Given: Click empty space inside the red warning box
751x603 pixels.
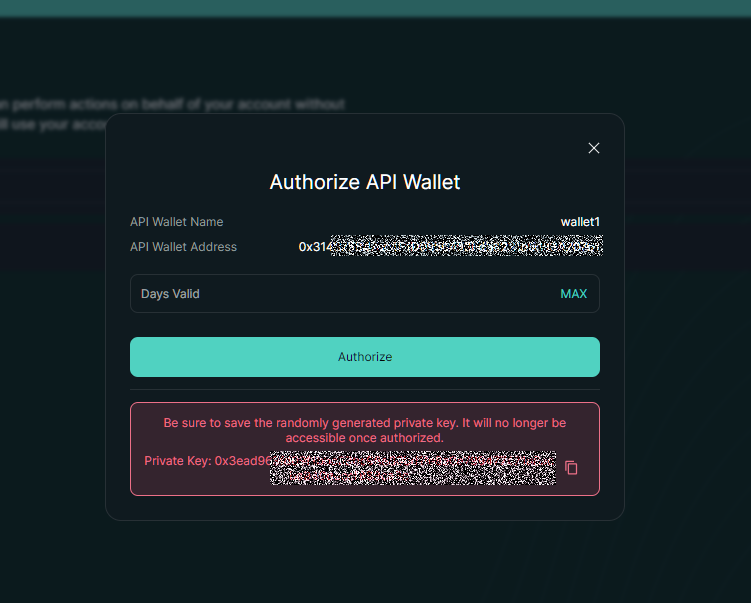Looking at the screenshot, I should (200, 482).
